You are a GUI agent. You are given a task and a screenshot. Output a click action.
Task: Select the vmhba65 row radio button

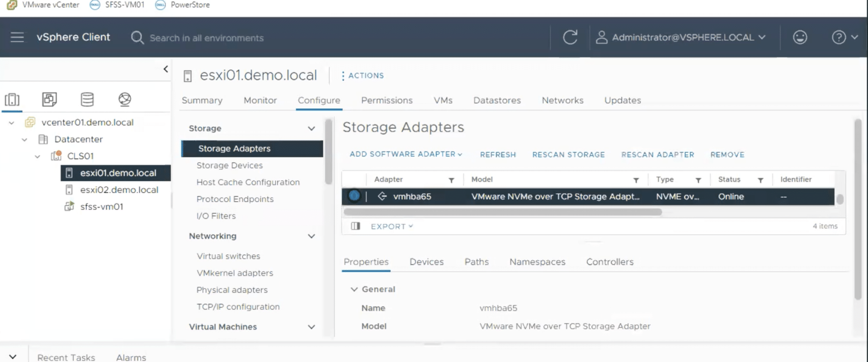(354, 196)
